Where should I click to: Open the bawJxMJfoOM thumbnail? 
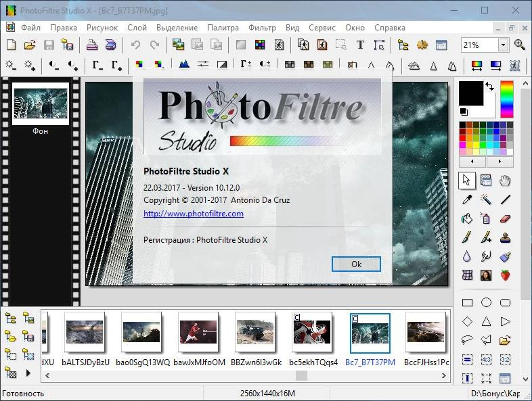click(198, 332)
